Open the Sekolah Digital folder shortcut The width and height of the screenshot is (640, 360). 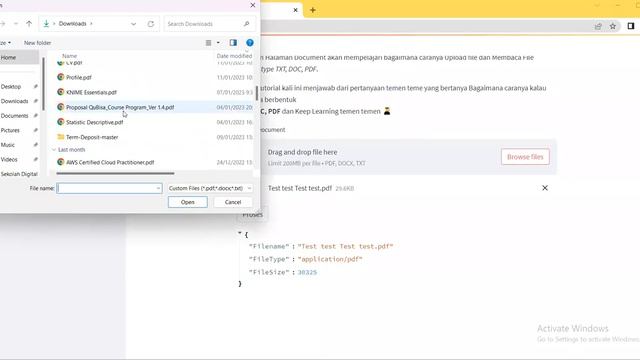(19, 174)
